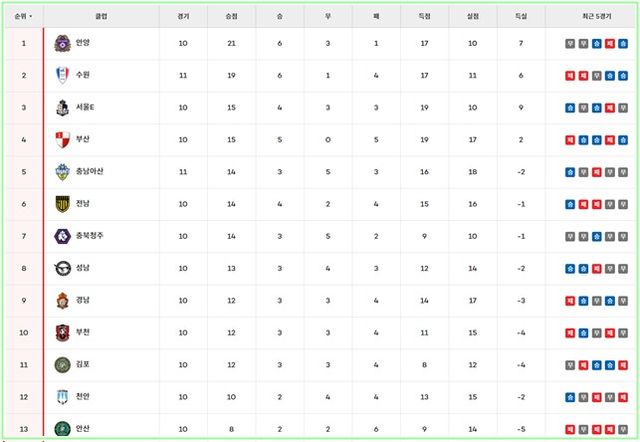Open the 충북청주 club logo
This screenshot has height=442, width=640.
(63, 236)
